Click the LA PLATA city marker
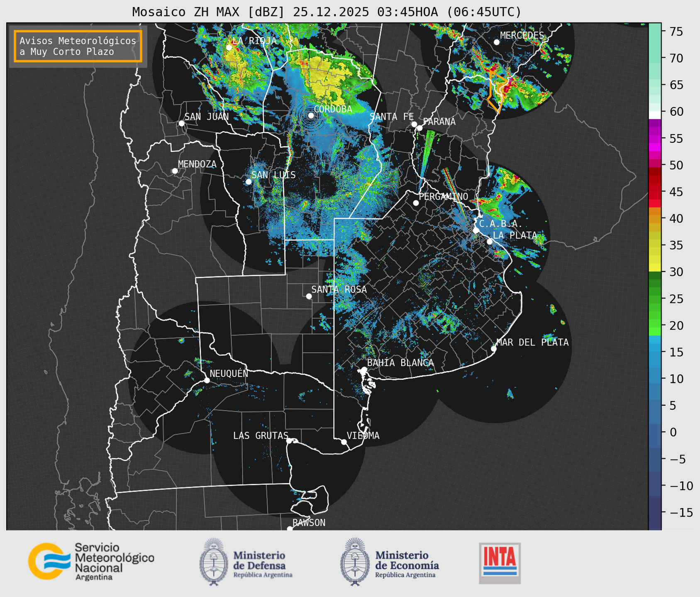The height and width of the screenshot is (597, 700). click(x=490, y=242)
